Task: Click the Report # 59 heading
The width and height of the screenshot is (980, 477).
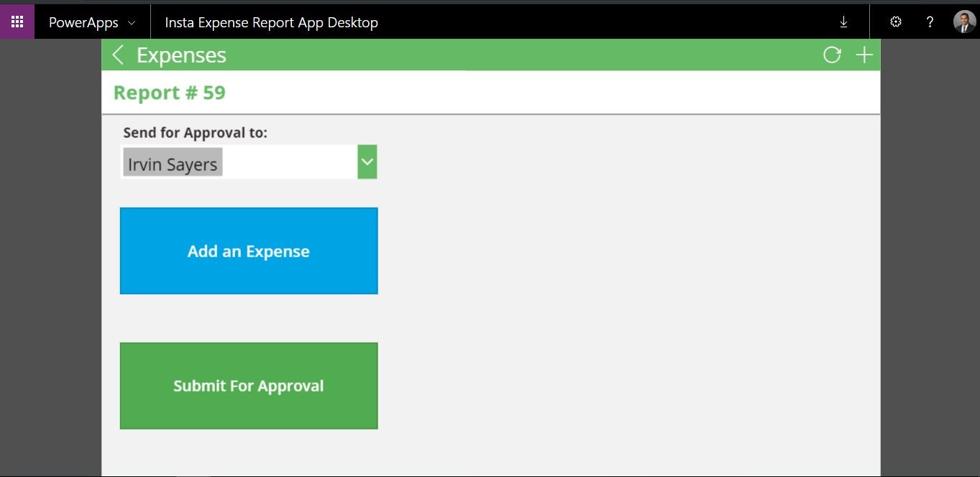Action: tap(170, 93)
